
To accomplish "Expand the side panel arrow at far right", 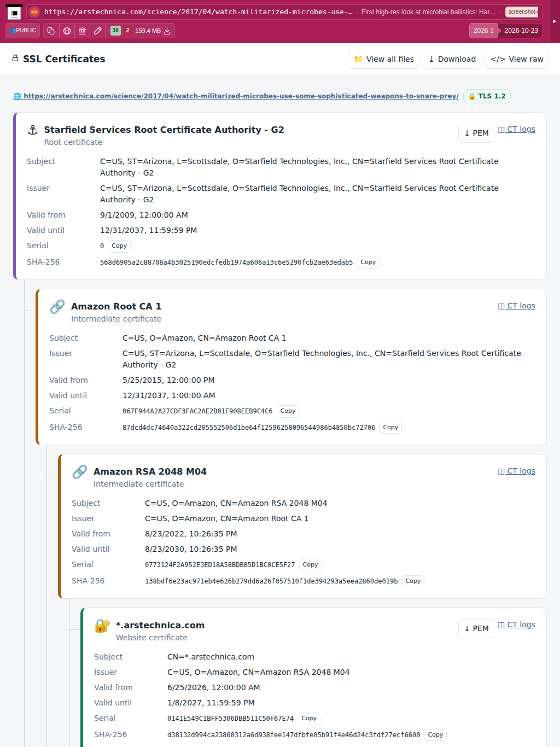I will pyautogui.click(x=555, y=21).
